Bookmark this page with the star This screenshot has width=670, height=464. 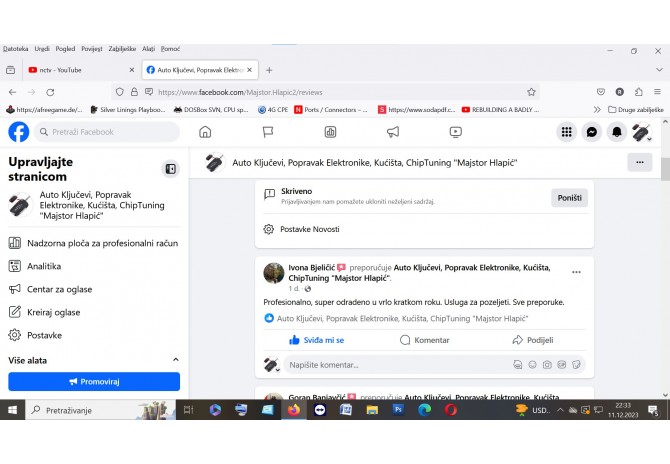(531, 92)
